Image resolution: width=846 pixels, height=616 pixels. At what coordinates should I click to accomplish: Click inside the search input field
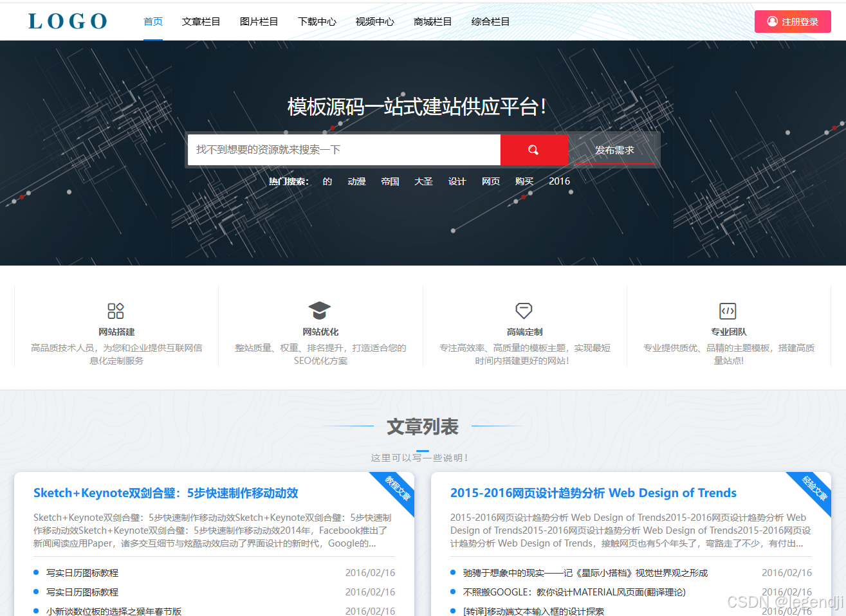pos(341,150)
